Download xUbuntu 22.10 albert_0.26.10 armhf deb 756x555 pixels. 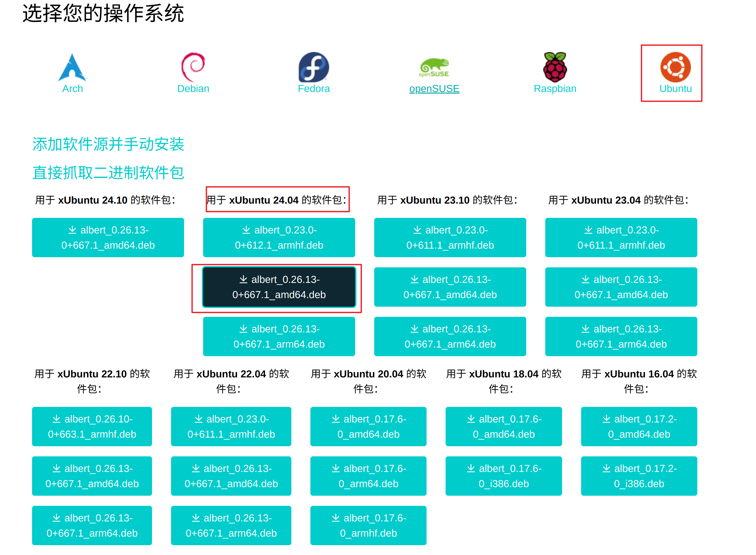(x=92, y=426)
